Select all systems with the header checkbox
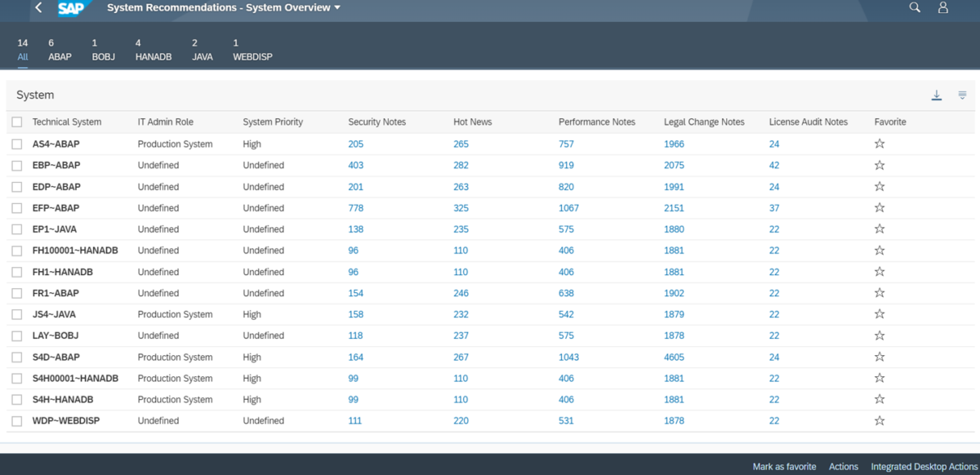This screenshot has width=980, height=475. point(16,121)
